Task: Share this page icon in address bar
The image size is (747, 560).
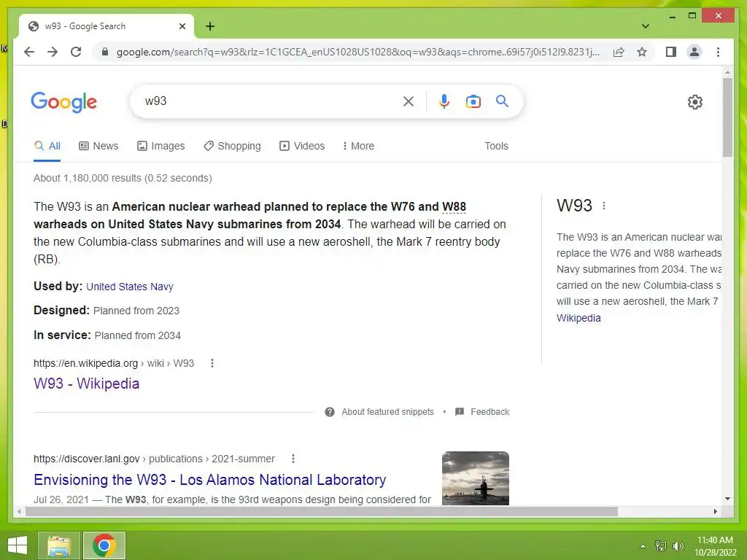Action: pos(619,52)
